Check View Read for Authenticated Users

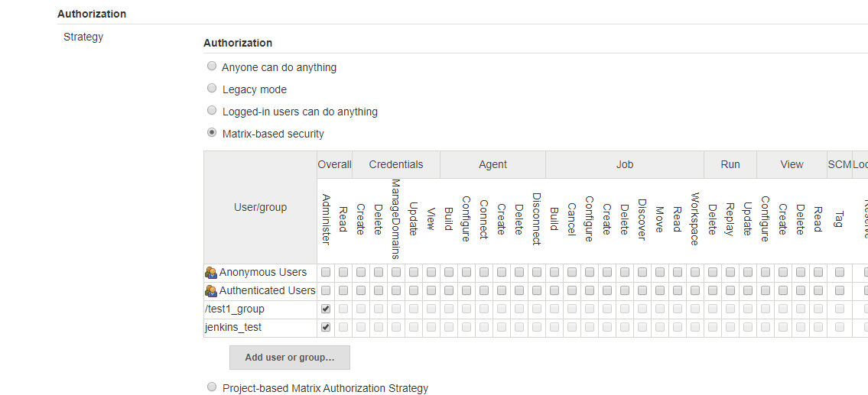click(818, 290)
